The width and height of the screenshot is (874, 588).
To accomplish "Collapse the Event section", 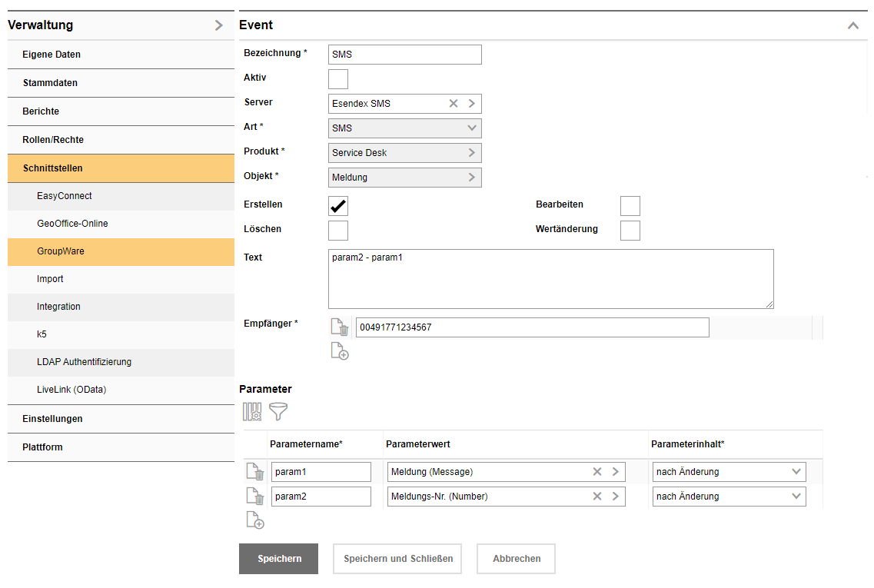I will [852, 25].
